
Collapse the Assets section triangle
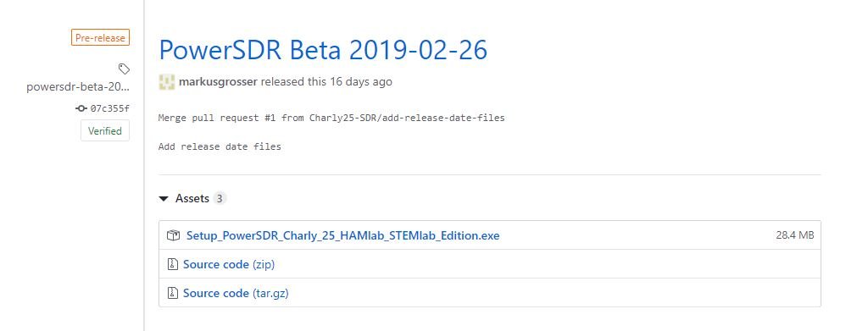click(164, 199)
